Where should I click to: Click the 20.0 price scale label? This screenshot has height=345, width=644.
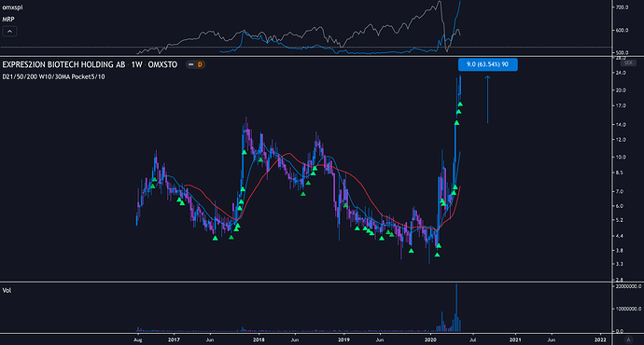coord(621,90)
